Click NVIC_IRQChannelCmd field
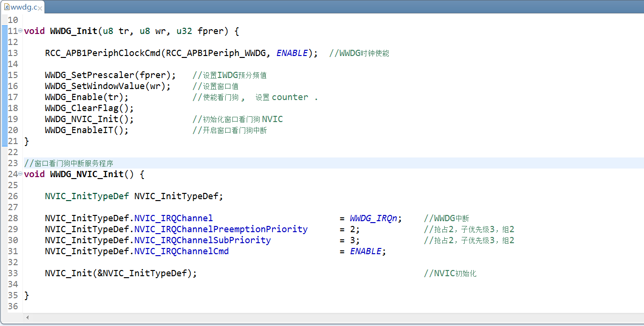The height and width of the screenshot is (326, 644). [182, 251]
